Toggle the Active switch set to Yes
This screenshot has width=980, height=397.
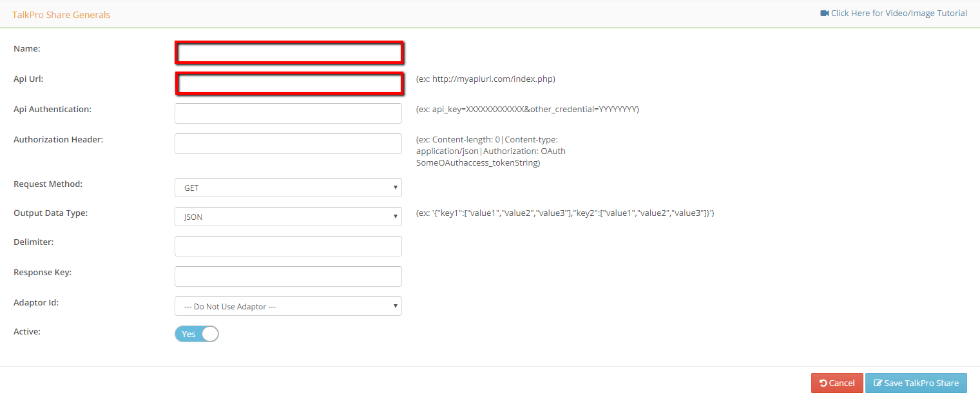tap(197, 334)
